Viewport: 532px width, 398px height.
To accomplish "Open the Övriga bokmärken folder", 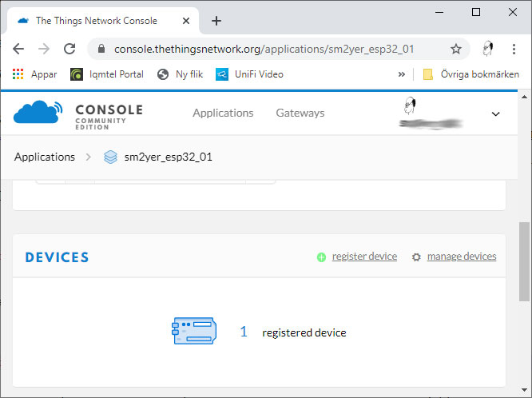I will click(471, 74).
